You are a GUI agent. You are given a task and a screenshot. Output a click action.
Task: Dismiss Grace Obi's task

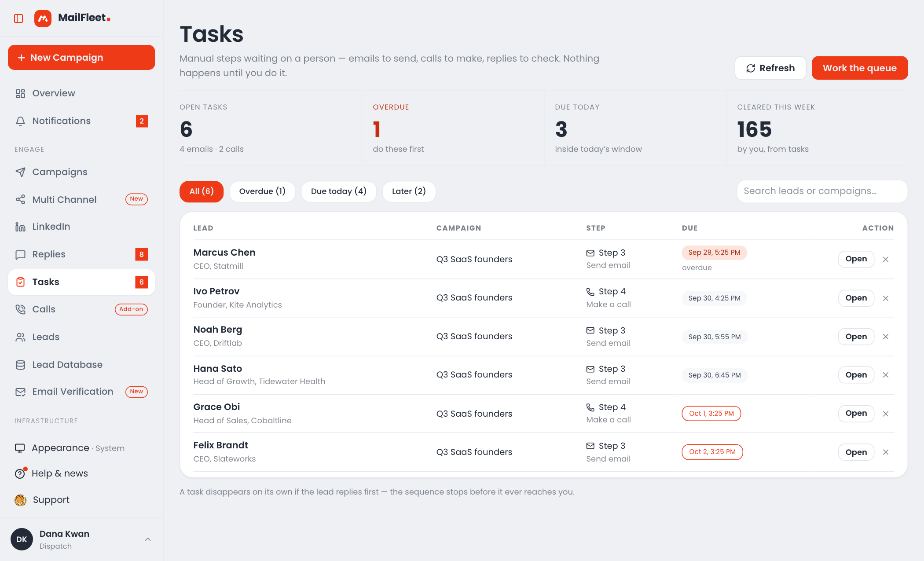[886, 414]
